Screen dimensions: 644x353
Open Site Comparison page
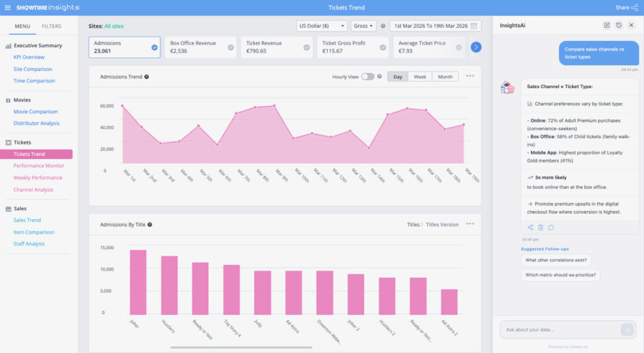[33, 69]
